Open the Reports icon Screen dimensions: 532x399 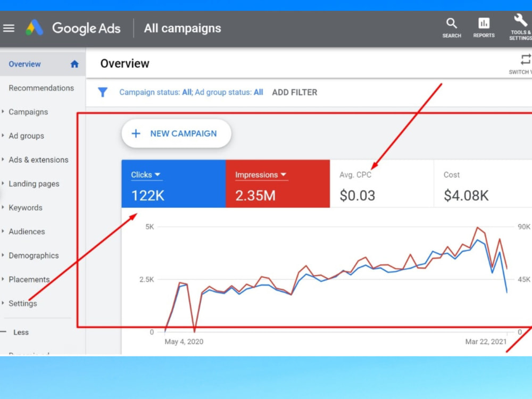click(484, 23)
